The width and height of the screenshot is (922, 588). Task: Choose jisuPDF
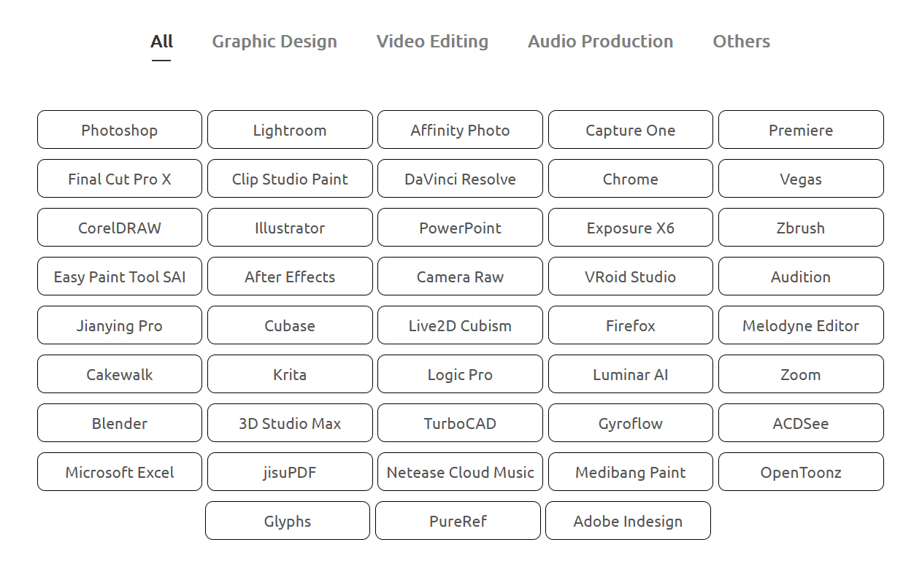tap(290, 472)
